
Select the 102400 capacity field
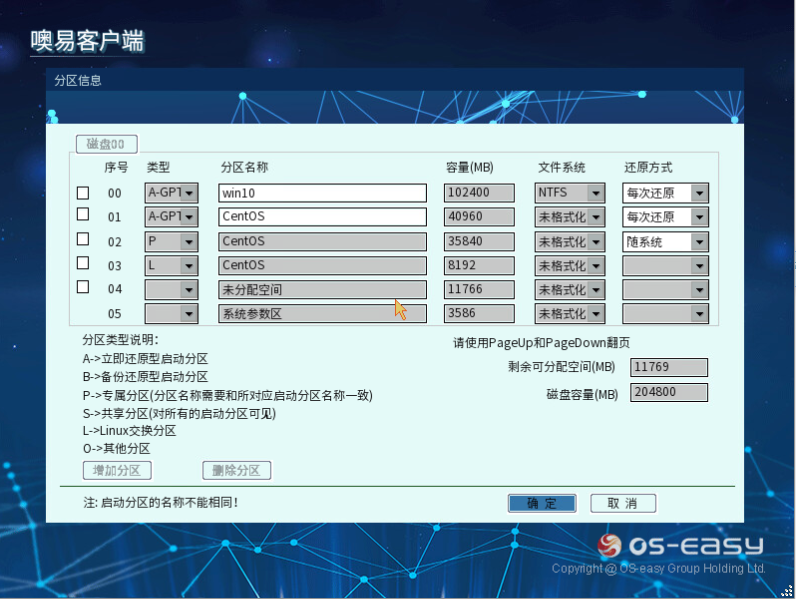[479, 193]
